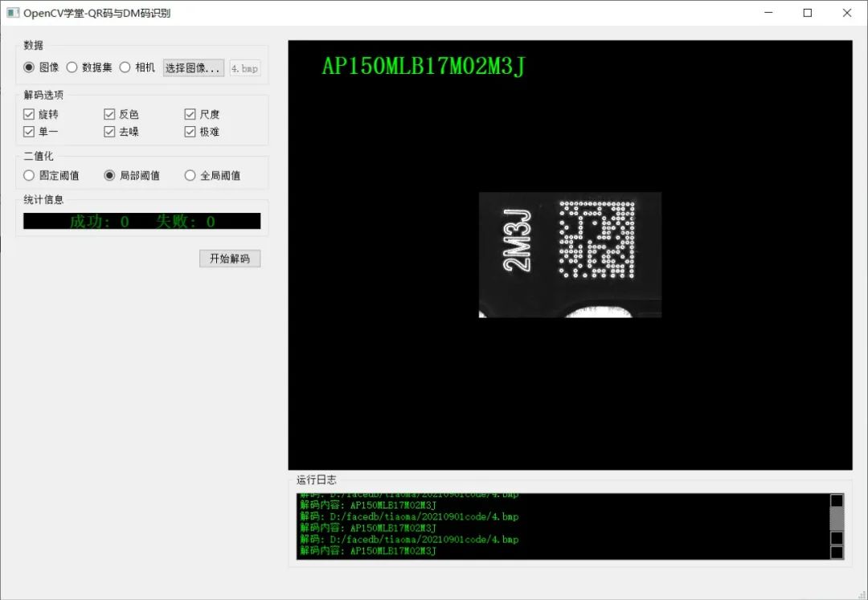This screenshot has width=868, height=600.
Task: Select the 图像 (Image) data source
Action: 29,67
